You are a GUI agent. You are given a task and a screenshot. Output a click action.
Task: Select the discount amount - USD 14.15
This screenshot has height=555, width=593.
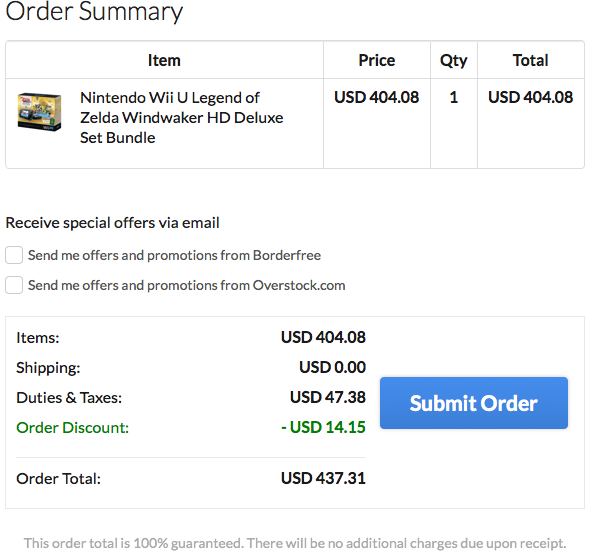click(x=323, y=427)
